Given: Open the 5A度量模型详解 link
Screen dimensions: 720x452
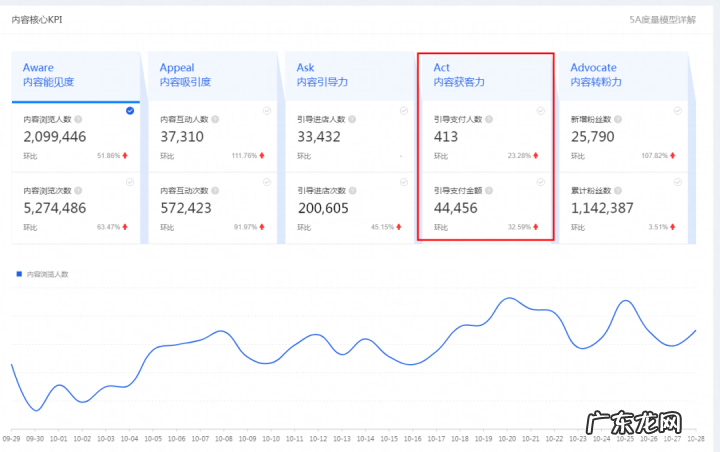Looking at the screenshot, I should (x=662, y=19).
